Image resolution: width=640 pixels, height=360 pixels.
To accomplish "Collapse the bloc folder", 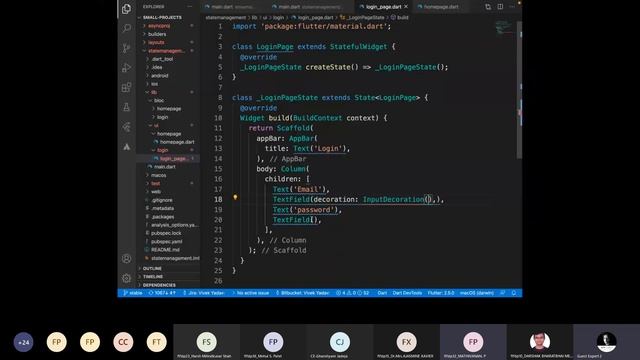I will [x=159, y=100].
